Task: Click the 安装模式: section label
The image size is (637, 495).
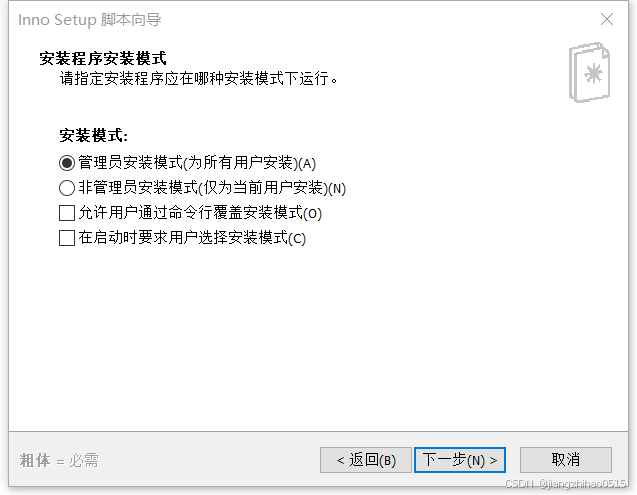Action: 93,136
